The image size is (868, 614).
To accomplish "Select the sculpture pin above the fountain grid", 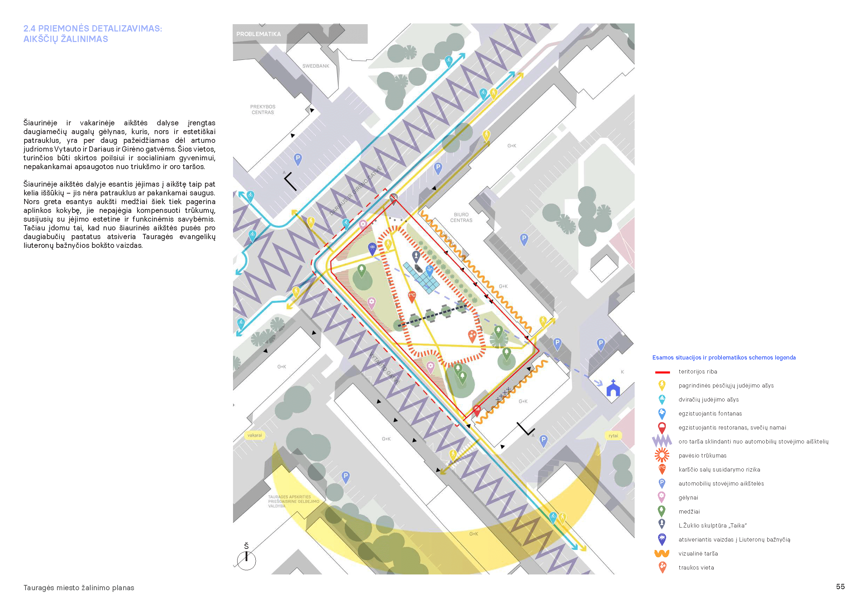I will pyautogui.click(x=416, y=257).
